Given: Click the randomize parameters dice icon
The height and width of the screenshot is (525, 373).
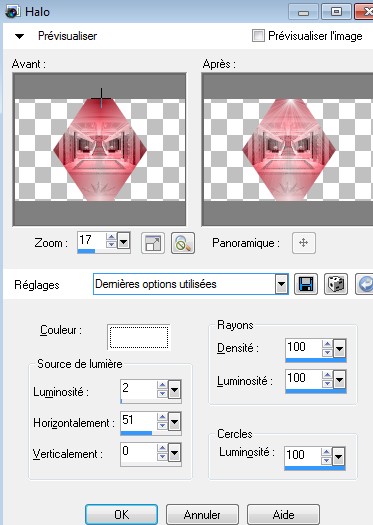Looking at the screenshot, I should click(336, 284).
